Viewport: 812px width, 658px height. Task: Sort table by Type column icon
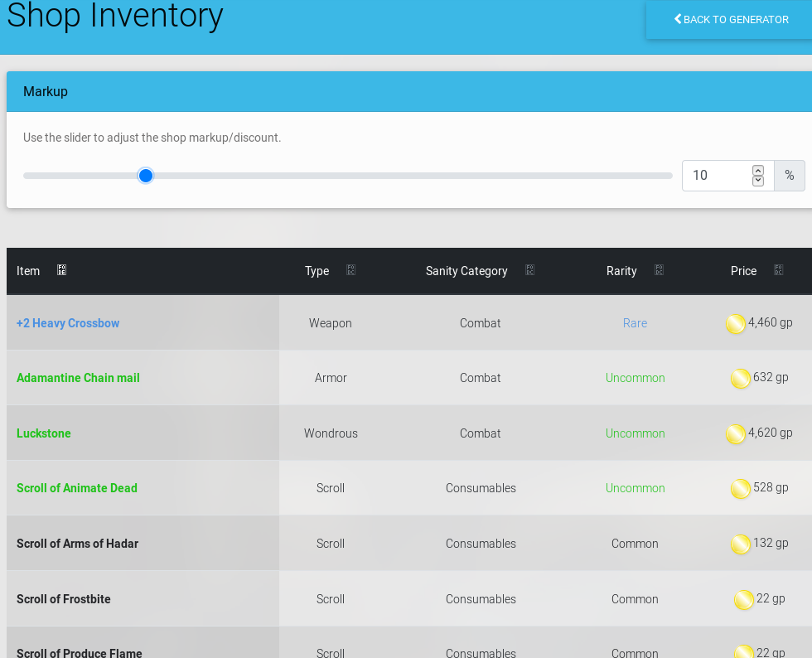pyautogui.click(x=350, y=270)
